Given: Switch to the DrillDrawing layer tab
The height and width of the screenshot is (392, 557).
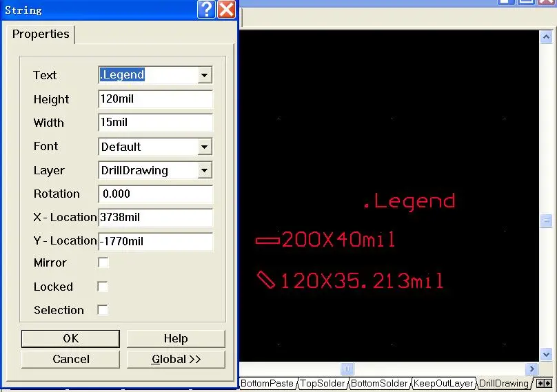Looking at the screenshot, I should 503,384.
